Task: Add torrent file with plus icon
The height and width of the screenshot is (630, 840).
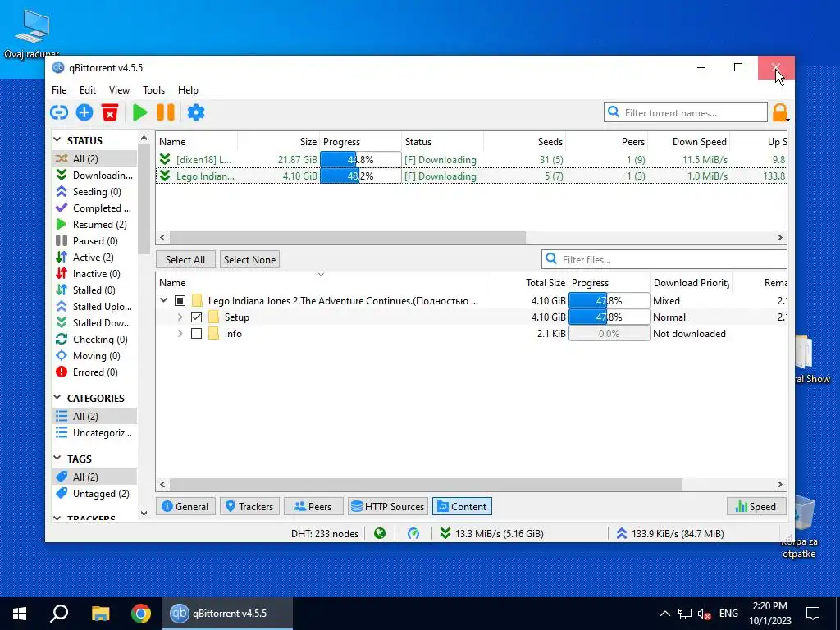Action: [x=84, y=112]
